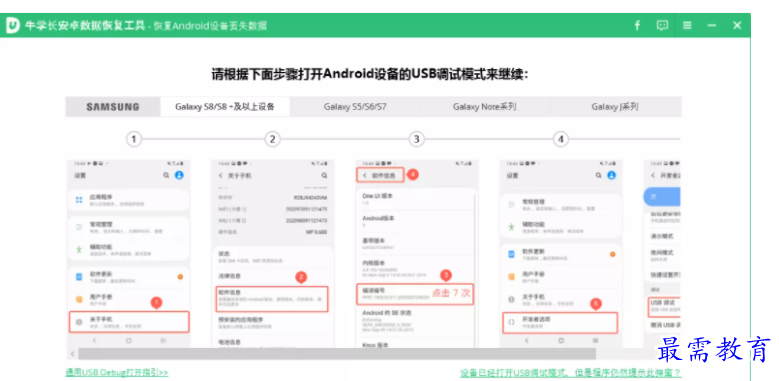Click the step 2 关于手机 phone screenshot

pyautogui.click(x=273, y=253)
